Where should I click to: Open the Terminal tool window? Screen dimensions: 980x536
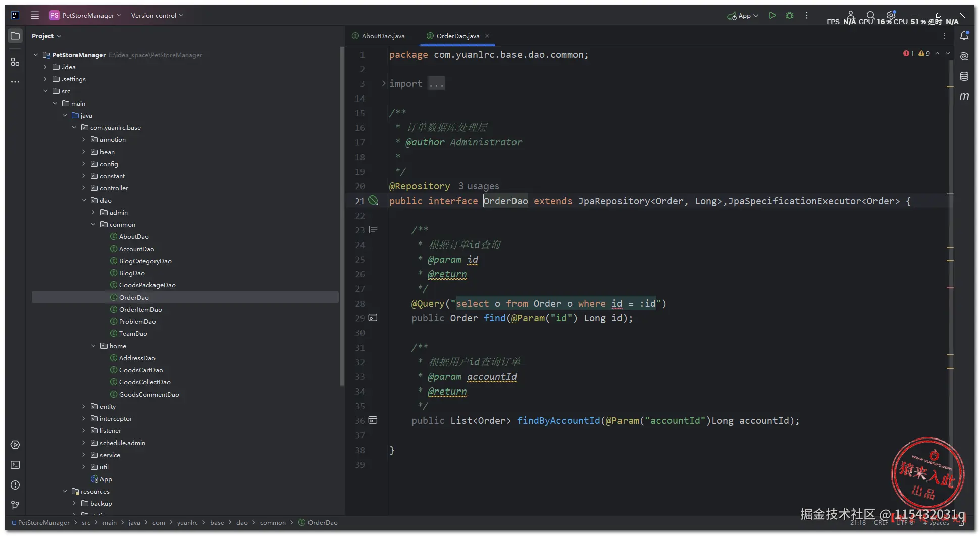(15, 465)
